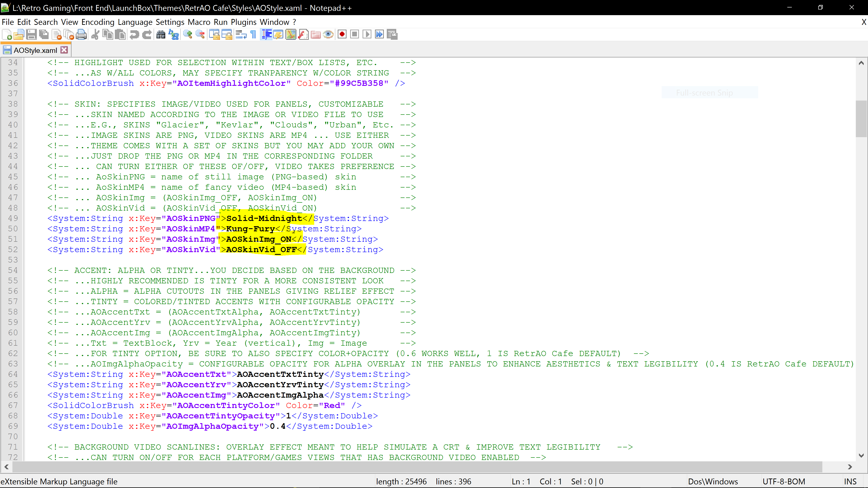This screenshot has width=868, height=488.
Task: Click the Stop recording square icon
Action: (354, 34)
